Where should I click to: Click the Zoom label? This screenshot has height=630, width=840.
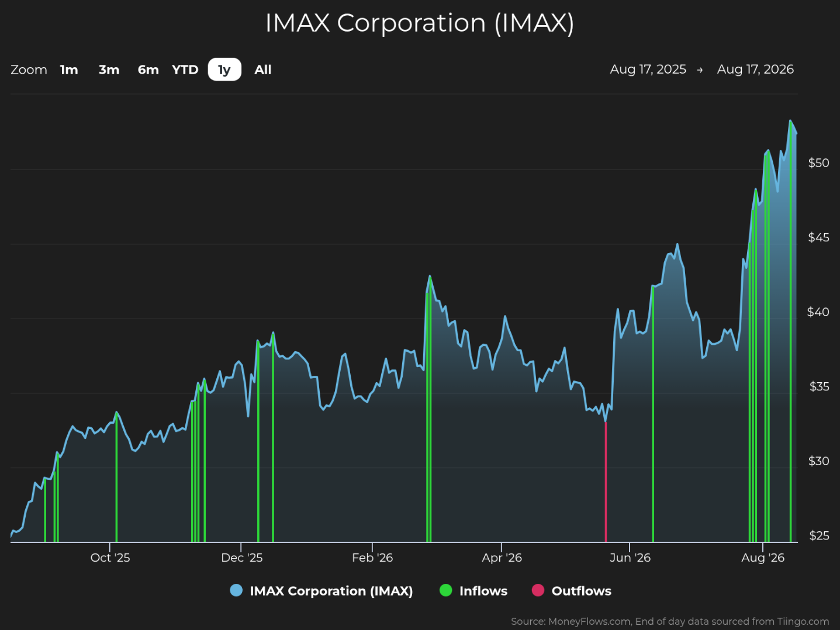tap(29, 70)
